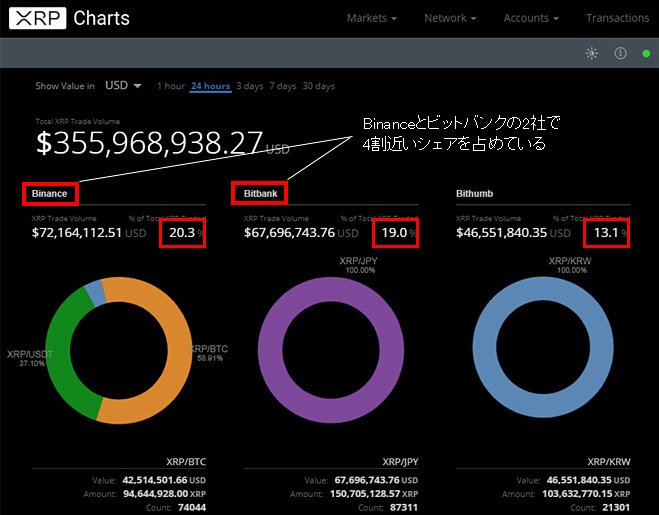659x515 pixels.
Task: Click the total volume $355,968,938.27
Action: 149,143
